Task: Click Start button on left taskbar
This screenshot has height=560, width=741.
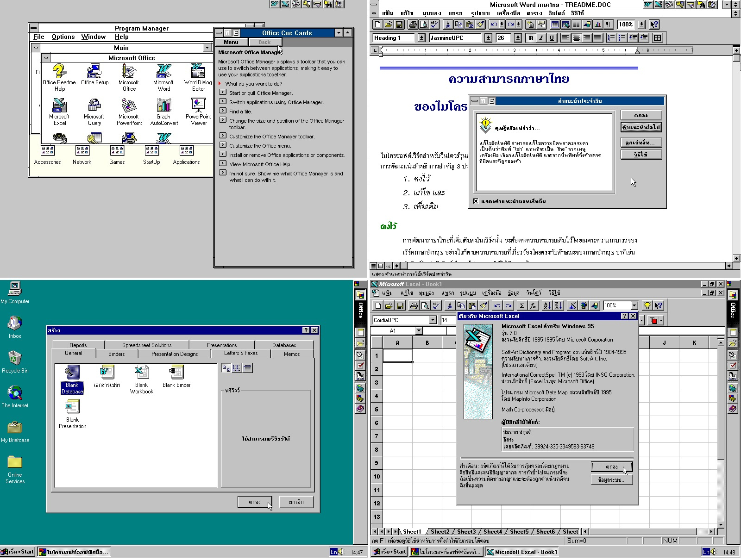Action: pos(18,552)
